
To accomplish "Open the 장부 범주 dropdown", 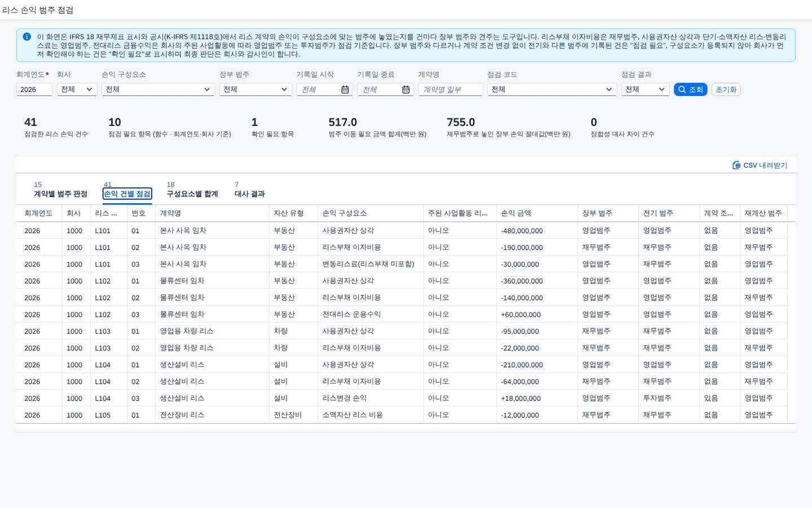I will click(x=255, y=90).
